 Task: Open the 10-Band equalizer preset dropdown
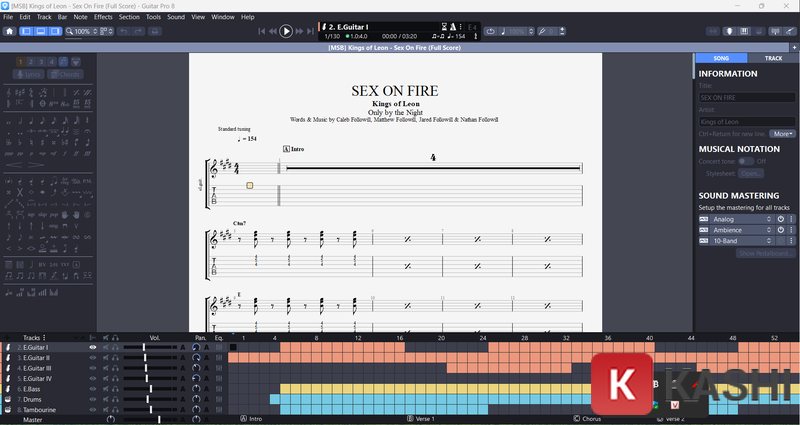742,241
